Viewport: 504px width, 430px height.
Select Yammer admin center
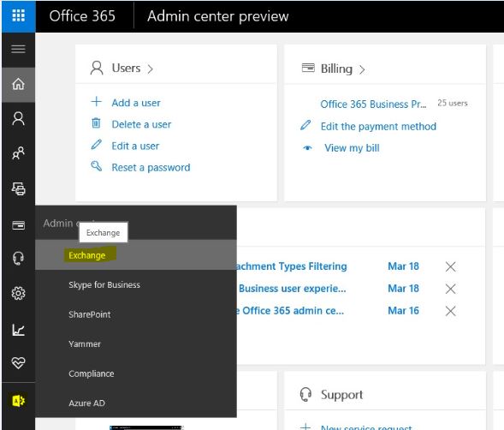84,344
